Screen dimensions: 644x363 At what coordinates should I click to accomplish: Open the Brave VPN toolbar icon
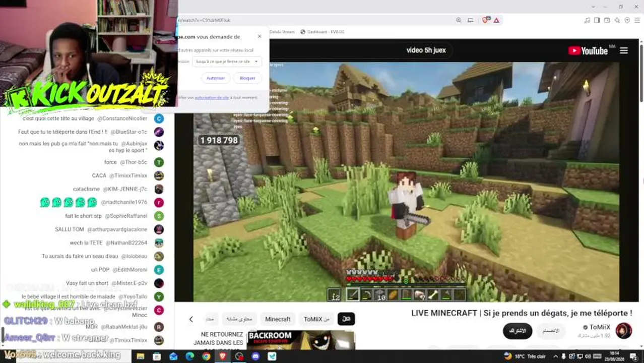tap(627, 20)
